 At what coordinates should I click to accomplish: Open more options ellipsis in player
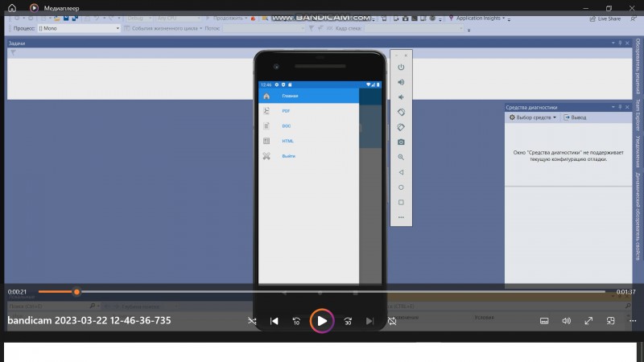[633, 321]
